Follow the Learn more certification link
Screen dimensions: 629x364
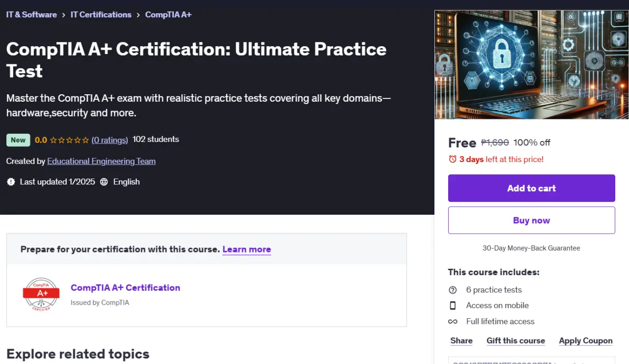[x=247, y=249]
